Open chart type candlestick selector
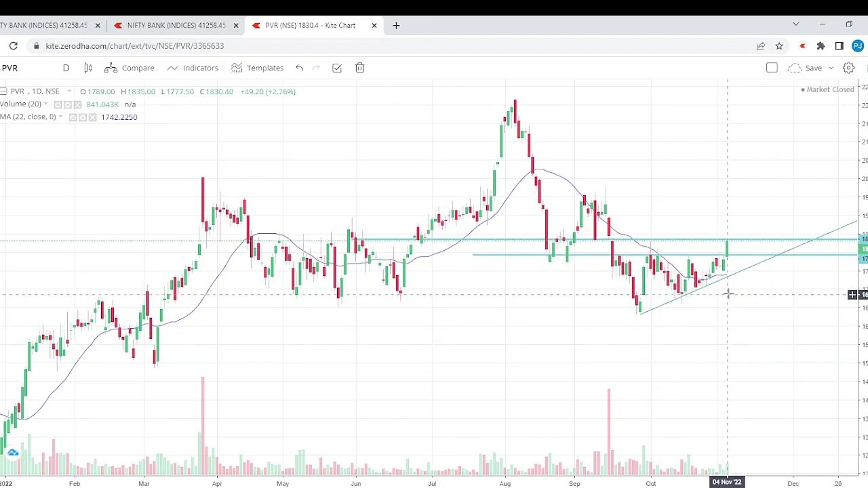Image resolution: width=868 pixels, height=488 pixels. click(x=88, y=68)
